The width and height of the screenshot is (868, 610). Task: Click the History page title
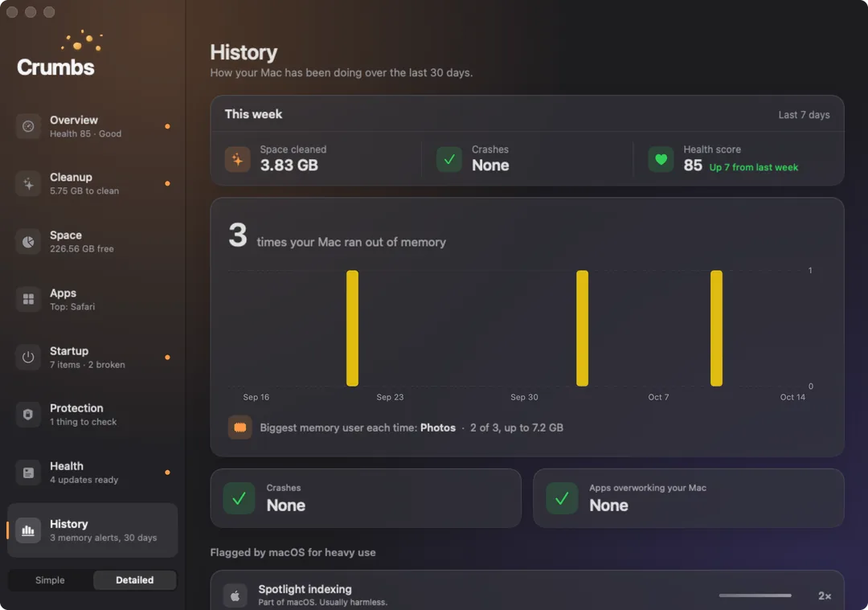point(244,52)
